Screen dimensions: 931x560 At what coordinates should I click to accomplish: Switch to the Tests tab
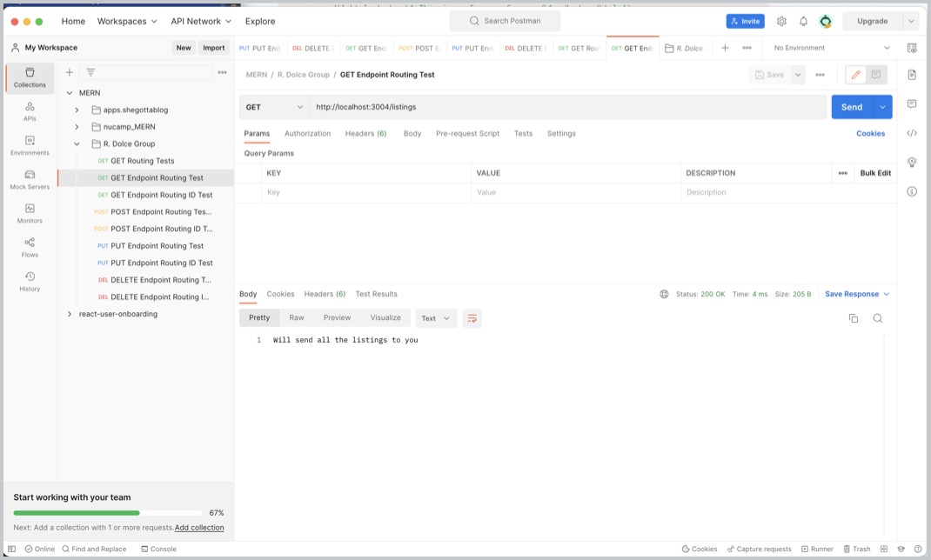coord(523,133)
